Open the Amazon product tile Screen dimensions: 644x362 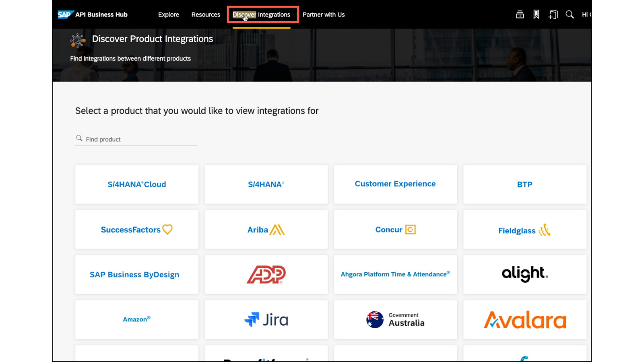pos(137,319)
